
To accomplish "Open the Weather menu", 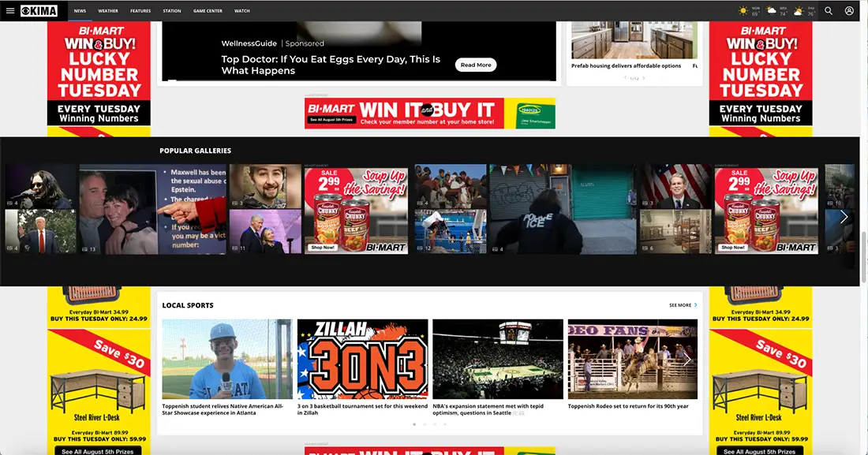I will click(108, 10).
